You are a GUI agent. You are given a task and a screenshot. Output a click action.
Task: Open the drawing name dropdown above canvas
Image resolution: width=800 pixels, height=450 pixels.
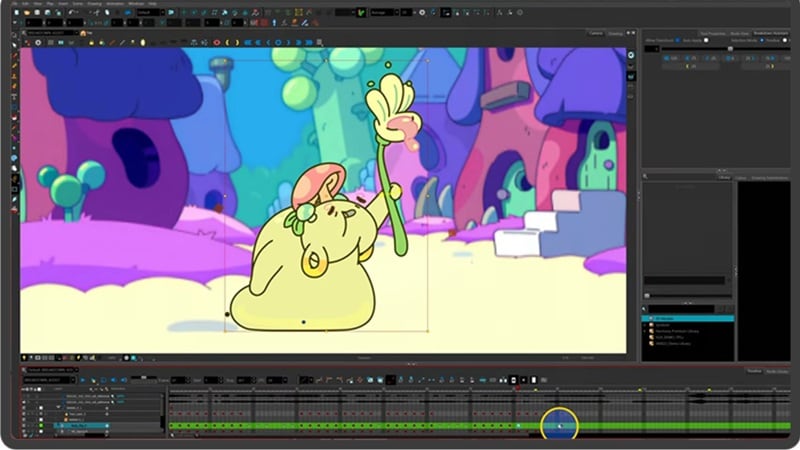[52, 33]
